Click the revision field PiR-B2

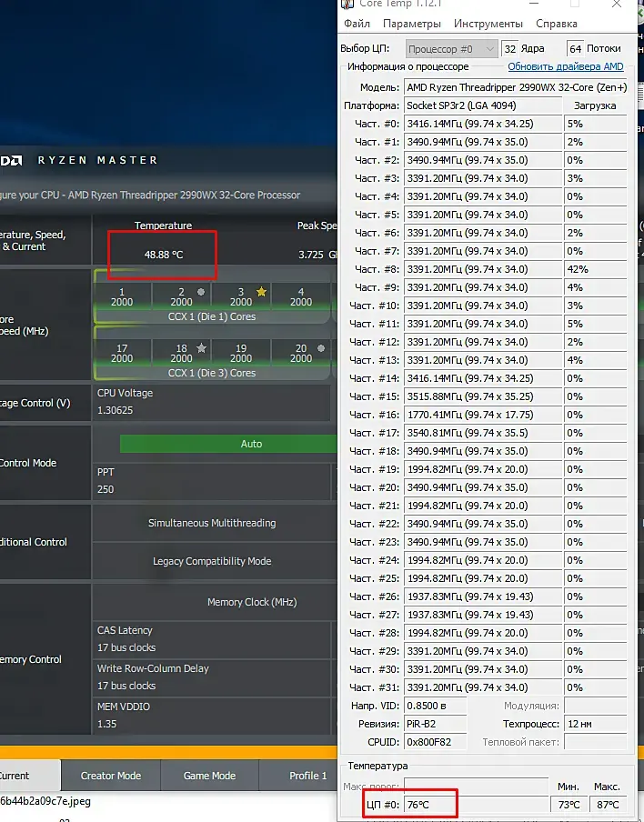(x=435, y=724)
